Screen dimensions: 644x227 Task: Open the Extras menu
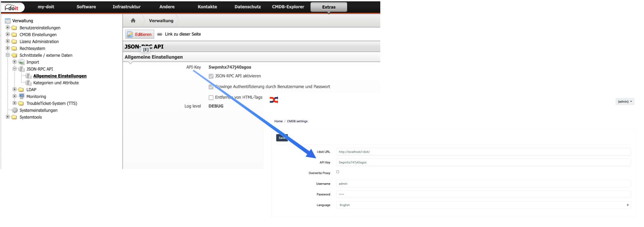tap(329, 7)
